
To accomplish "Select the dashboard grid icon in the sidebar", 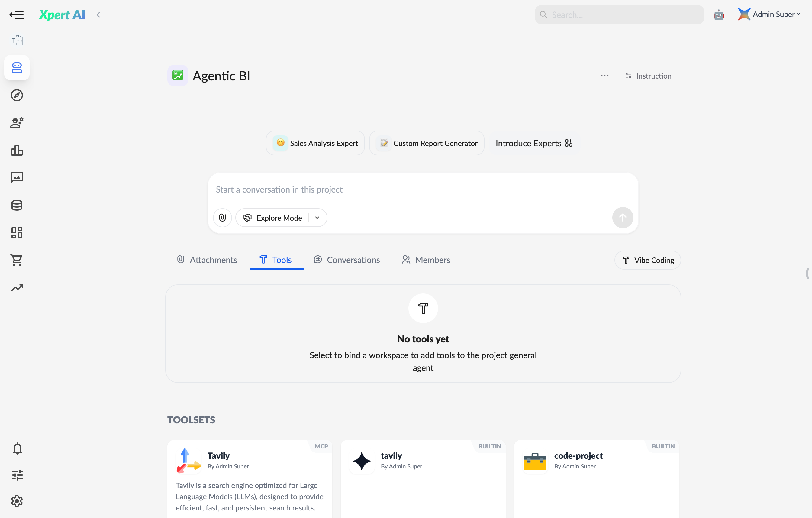I will click(17, 232).
